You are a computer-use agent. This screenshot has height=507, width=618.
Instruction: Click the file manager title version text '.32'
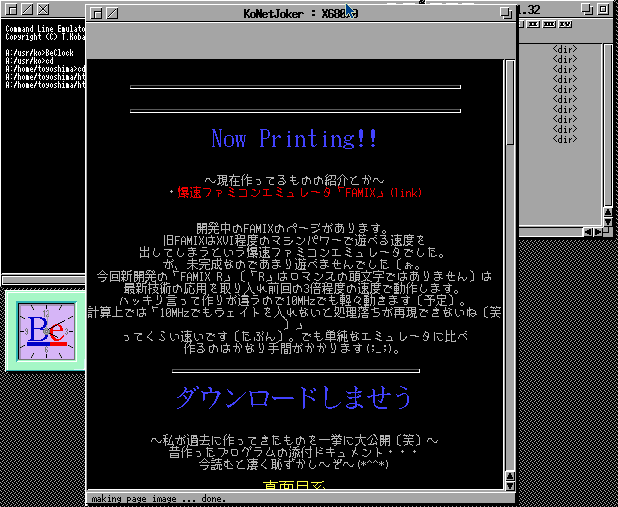[x=529, y=9]
